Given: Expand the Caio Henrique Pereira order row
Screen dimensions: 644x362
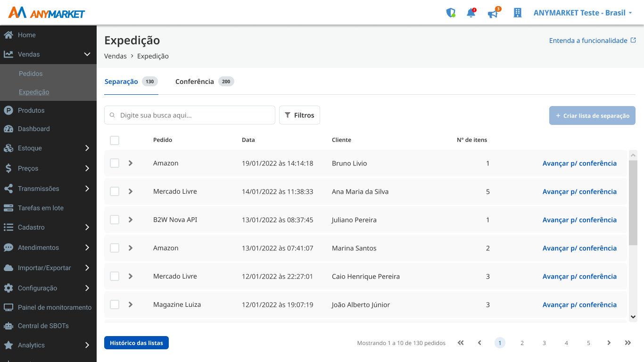Looking at the screenshot, I should point(131,276).
